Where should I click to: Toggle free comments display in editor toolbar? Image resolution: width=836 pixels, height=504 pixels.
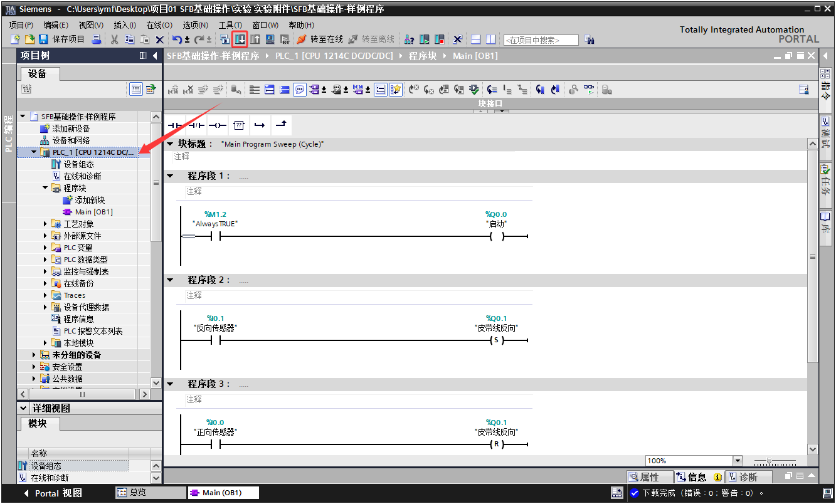300,90
